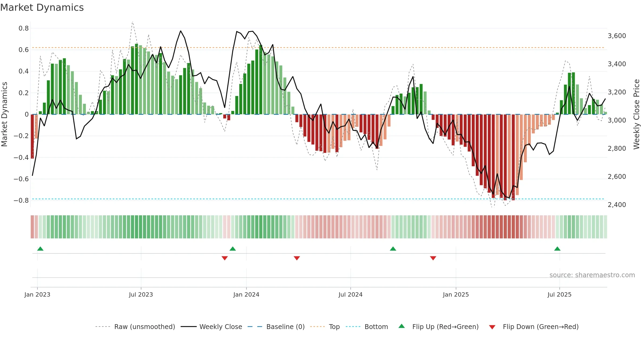The image size is (644, 362).
Task: Click the −0.8 left axis tick label
Action: click(x=21, y=200)
